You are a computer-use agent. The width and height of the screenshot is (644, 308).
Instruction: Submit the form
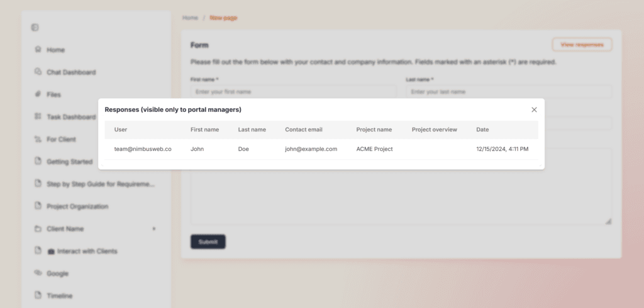click(208, 242)
